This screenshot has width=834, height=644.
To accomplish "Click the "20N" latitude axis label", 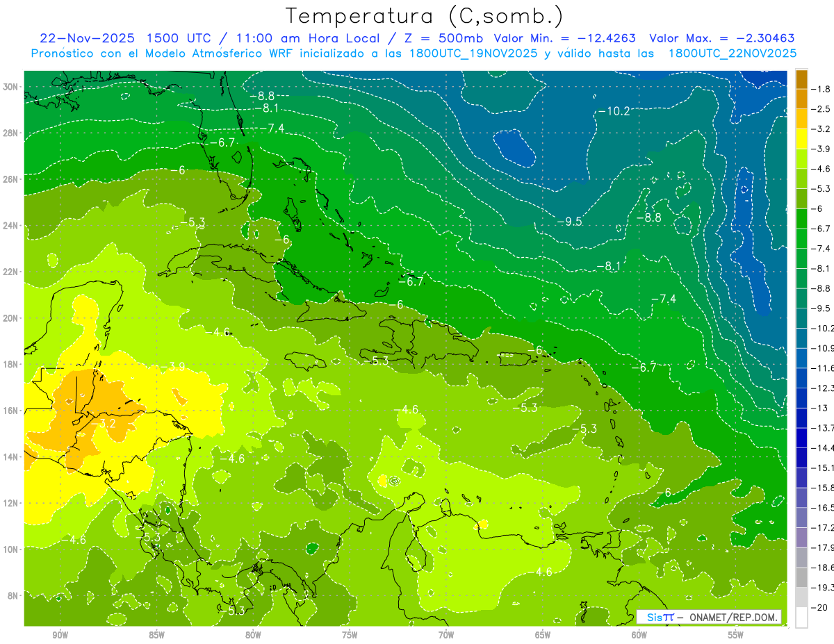I will pyautogui.click(x=11, y=317).
